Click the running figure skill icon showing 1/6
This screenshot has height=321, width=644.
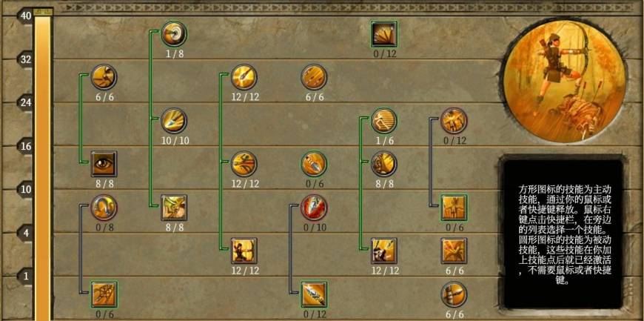384,121
